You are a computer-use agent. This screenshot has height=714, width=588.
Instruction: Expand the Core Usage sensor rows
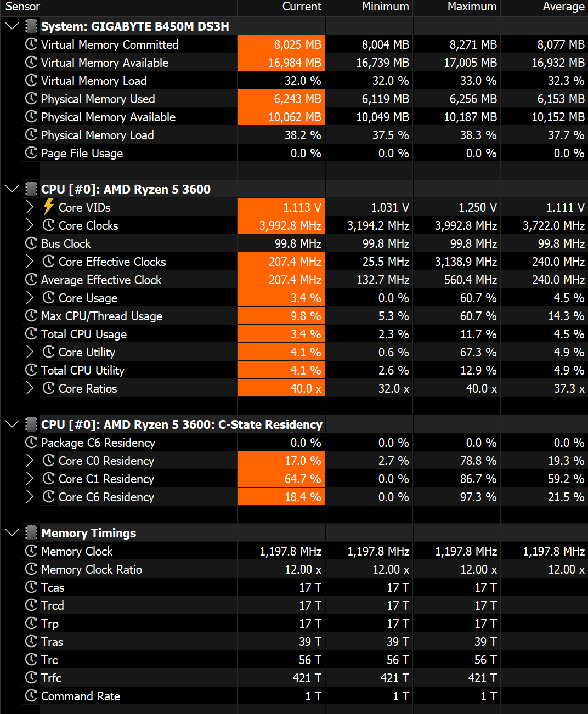click(x=30, y=298)
